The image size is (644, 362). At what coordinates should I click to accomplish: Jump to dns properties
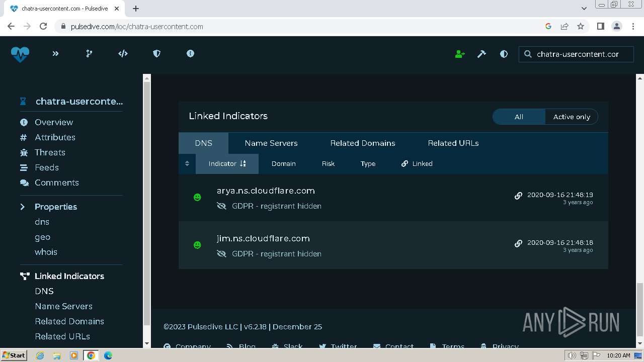(42, 222)
